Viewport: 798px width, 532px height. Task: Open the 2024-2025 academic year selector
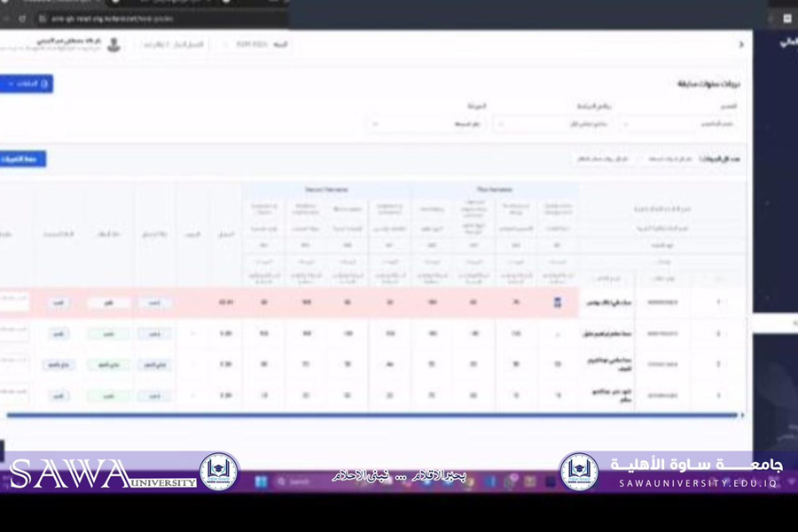[256, 44]
